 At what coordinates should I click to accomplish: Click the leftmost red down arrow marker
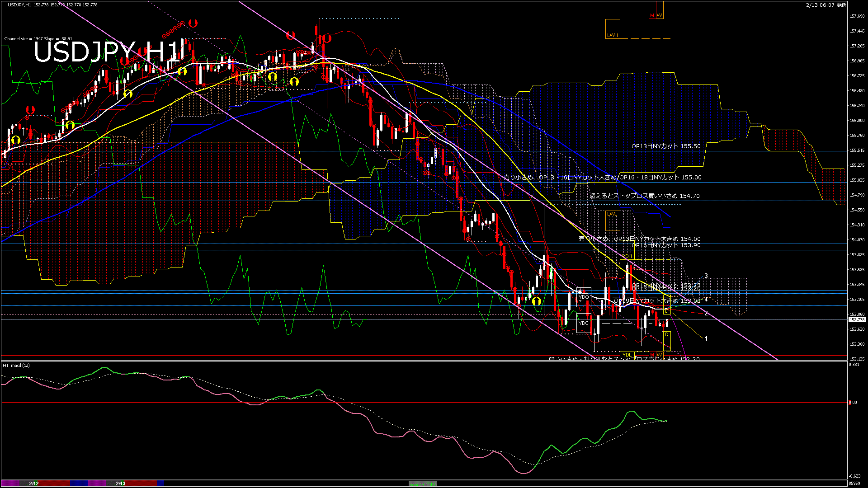30,110
